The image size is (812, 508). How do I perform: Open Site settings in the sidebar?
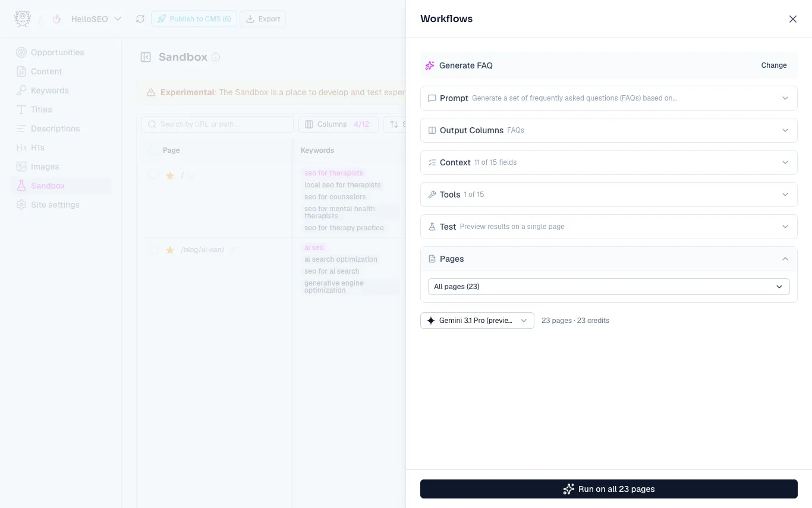click(55, 205)
